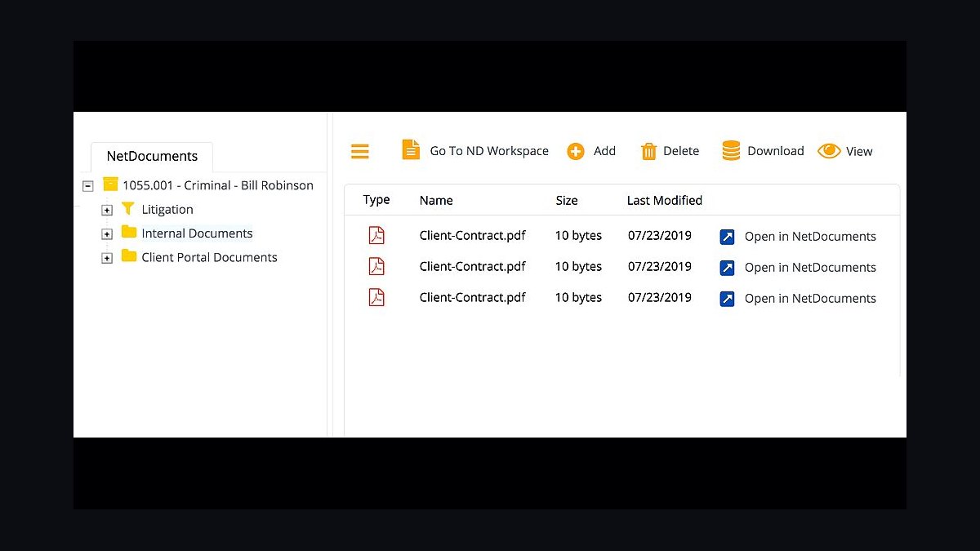
Task: Click the orange plus Add icon
Action: coord(576,151)
